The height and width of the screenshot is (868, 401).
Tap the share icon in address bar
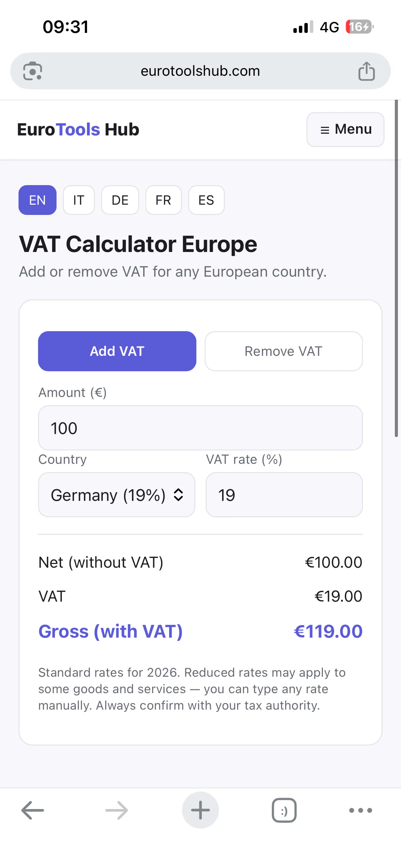(x=366, y=71)
